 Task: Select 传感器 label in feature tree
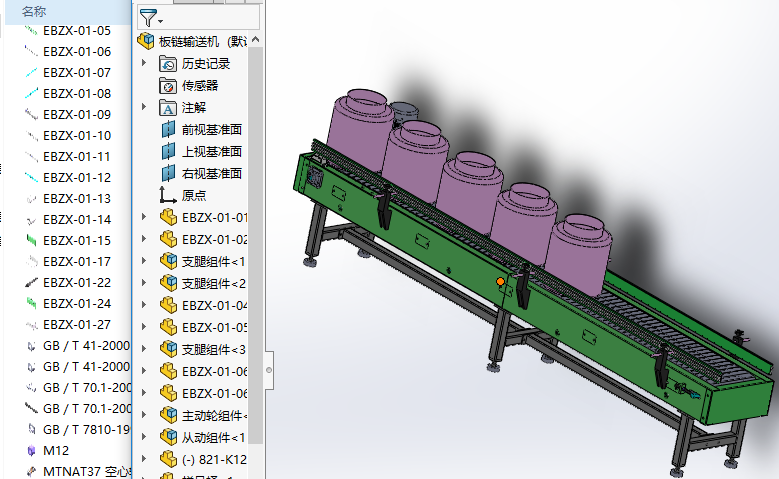pyautogui.click(x=200, y=85)
